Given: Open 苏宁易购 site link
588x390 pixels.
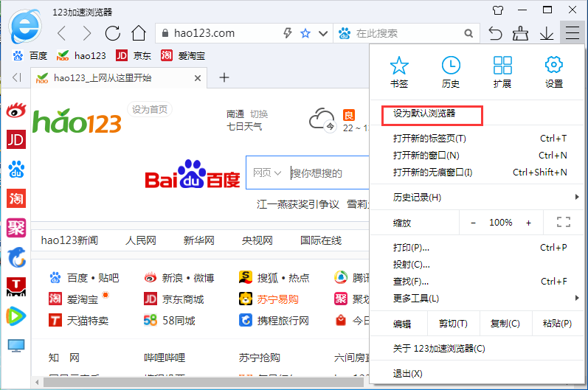Looking at the screenshot, I should (x=269, y=299).
